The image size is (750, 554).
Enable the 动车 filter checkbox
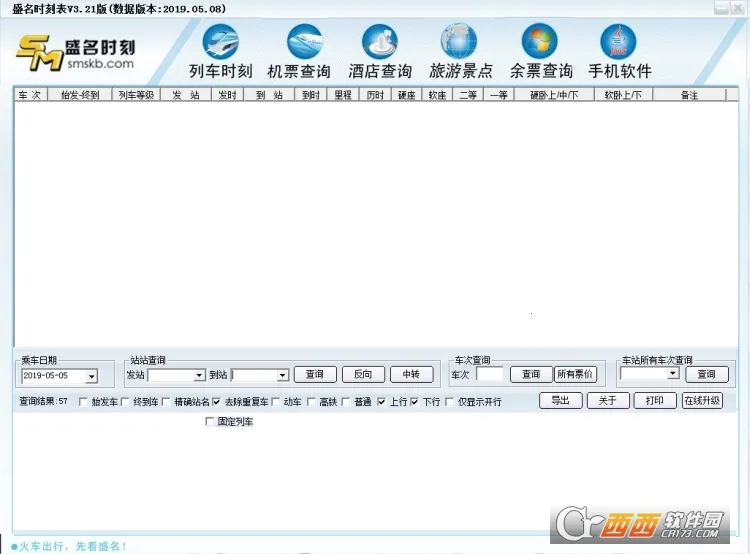point(276,402)
